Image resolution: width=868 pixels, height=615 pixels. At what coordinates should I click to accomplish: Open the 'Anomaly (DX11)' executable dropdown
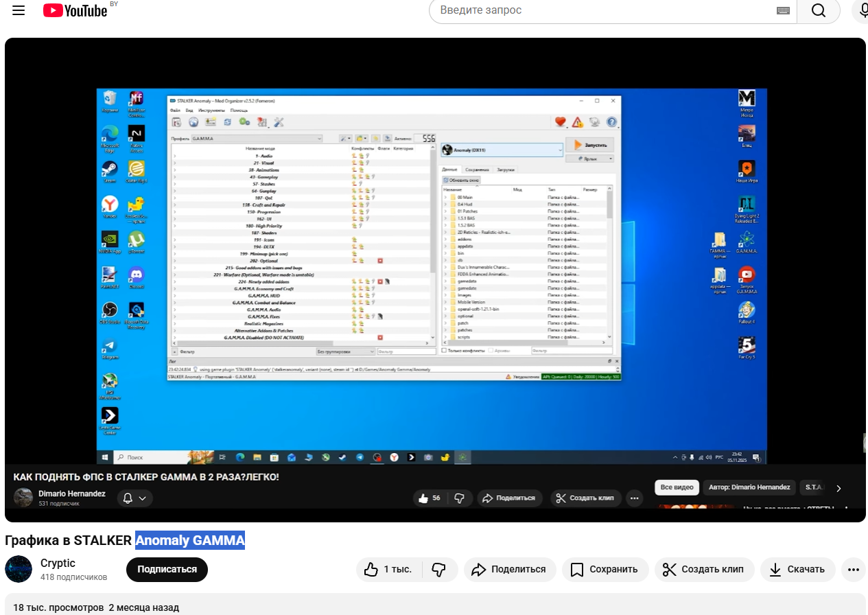click(x=502, y=149)
